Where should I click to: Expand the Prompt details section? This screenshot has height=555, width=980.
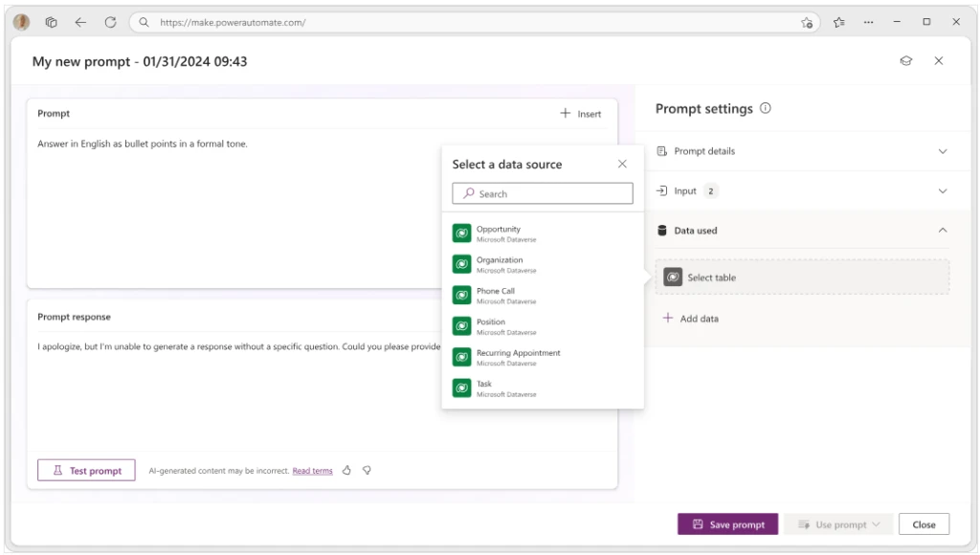click(x=942, y=150)
